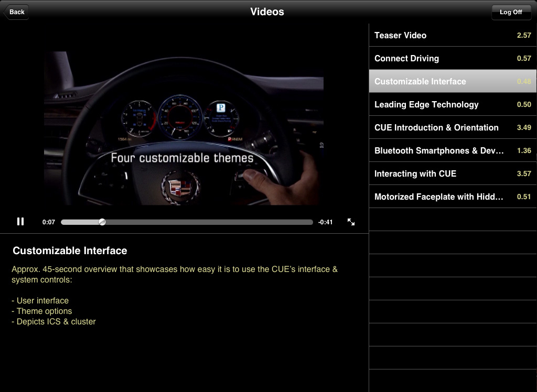The image size is (537, 392).
Task: Pause the playing video
Action: 20,222
